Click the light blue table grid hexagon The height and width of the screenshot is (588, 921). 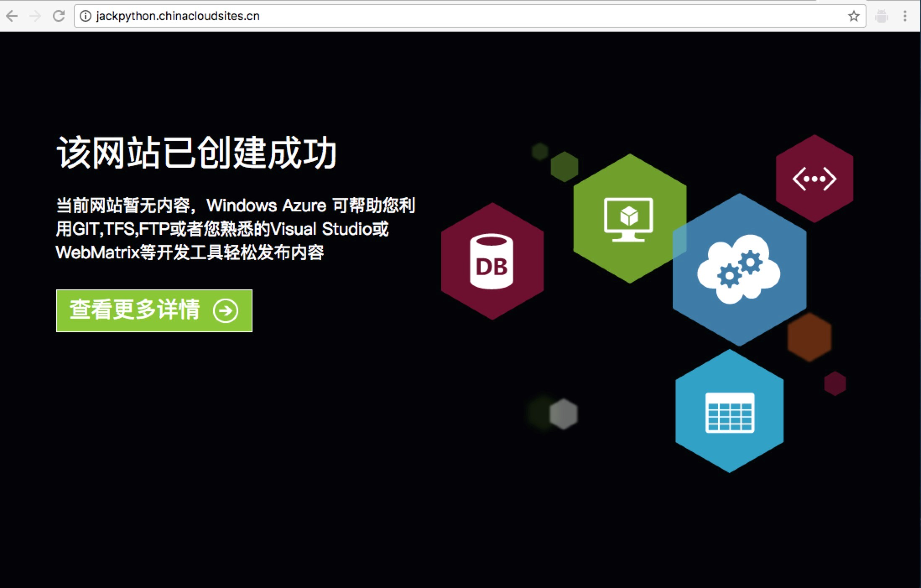tap(729, 411)
